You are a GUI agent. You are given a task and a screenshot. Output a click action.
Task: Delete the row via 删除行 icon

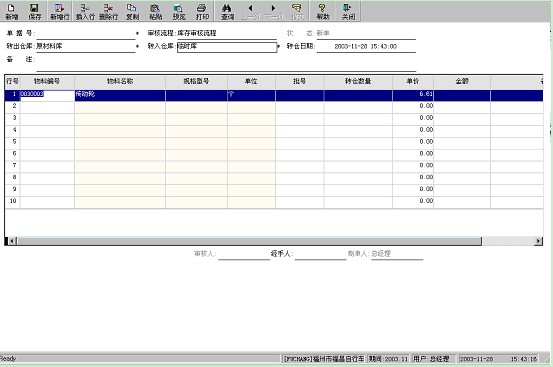tap(108, 11)
